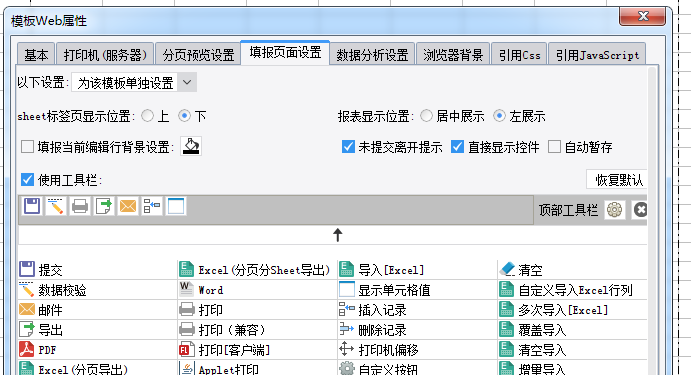Toggle 未提交离开提示 checkbox

(x=348, y=146)
